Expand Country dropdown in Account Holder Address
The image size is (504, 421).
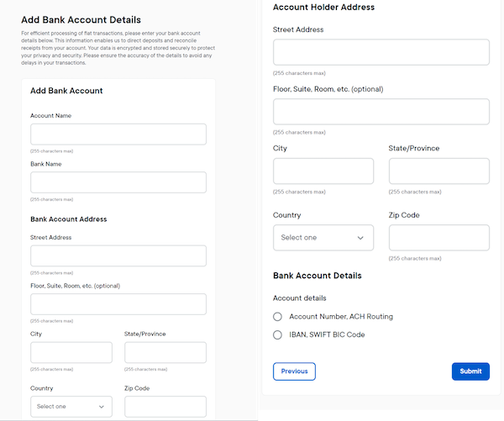[323, 238]
